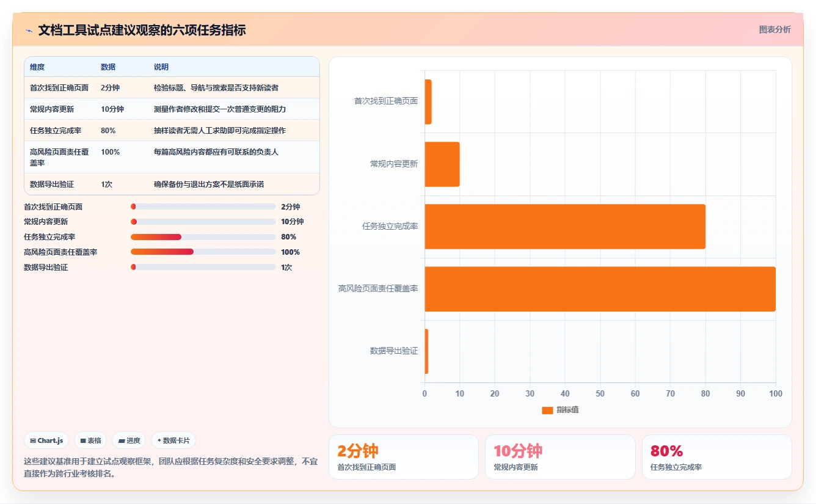Click the 说明 column header
The height and width of the screenshot is (504, 816).
pos(161,67)
